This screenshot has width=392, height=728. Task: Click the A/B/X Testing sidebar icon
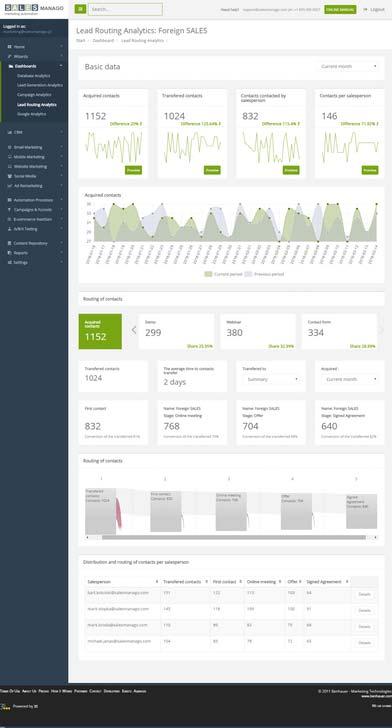[x=10, y=229]
